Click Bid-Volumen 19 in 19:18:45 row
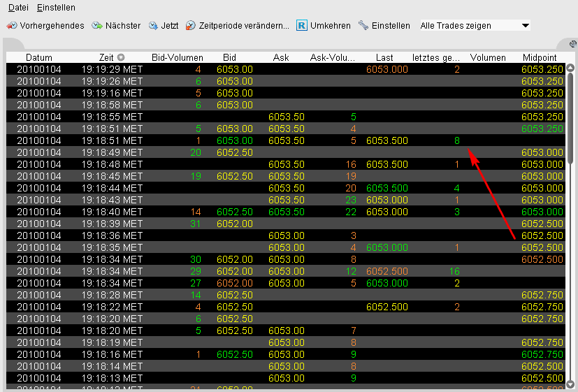Viewport: 578px width, 392px height. pos(196,176)
